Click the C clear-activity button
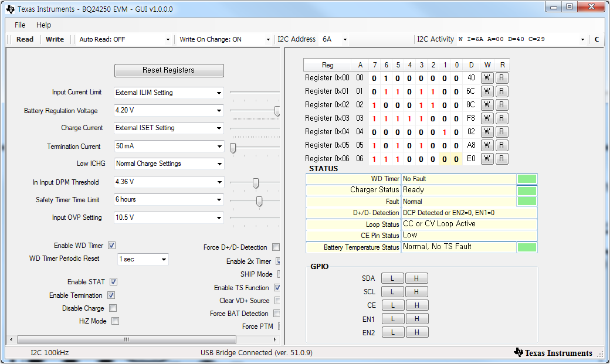 [597, 39]
